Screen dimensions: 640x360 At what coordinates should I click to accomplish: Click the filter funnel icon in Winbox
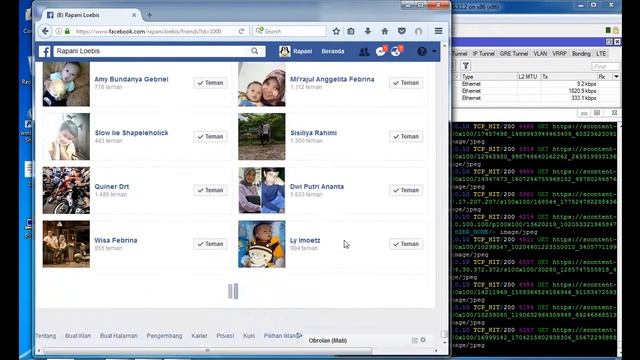(x=466, y=65)
